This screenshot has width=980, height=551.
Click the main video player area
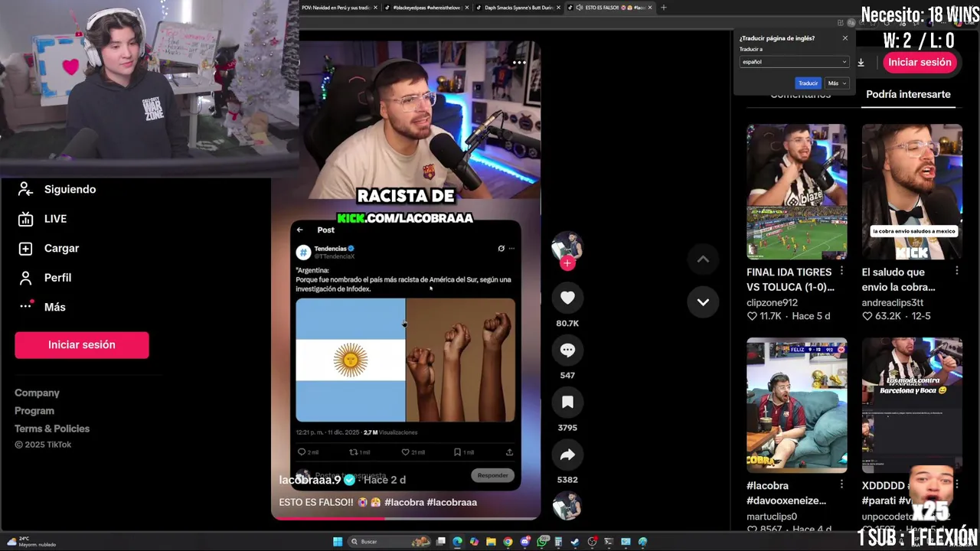pyautogui.click(x=406, y=280)
